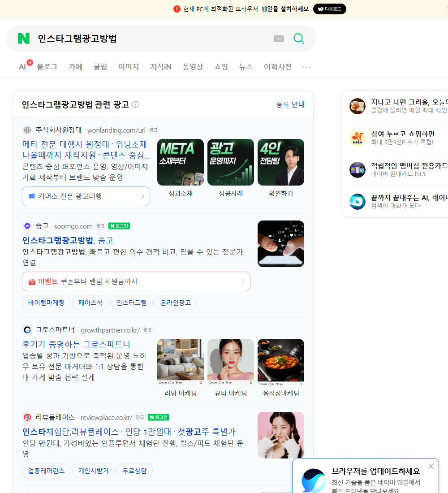Open the more tabs ellipsis icon

pos(306,67)
